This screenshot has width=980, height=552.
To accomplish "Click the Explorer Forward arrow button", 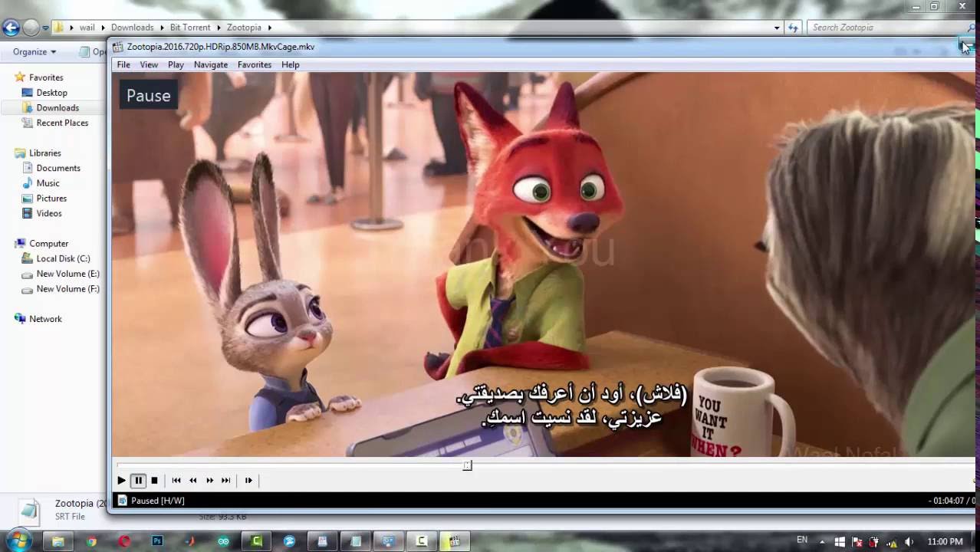I will [31, 28].
